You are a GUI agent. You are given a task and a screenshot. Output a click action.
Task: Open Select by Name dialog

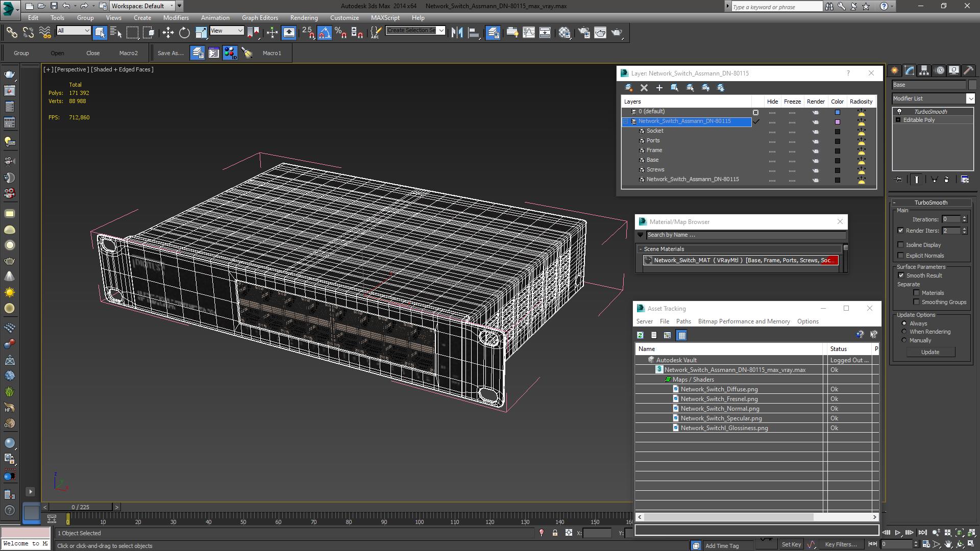(x=116, y=33)
